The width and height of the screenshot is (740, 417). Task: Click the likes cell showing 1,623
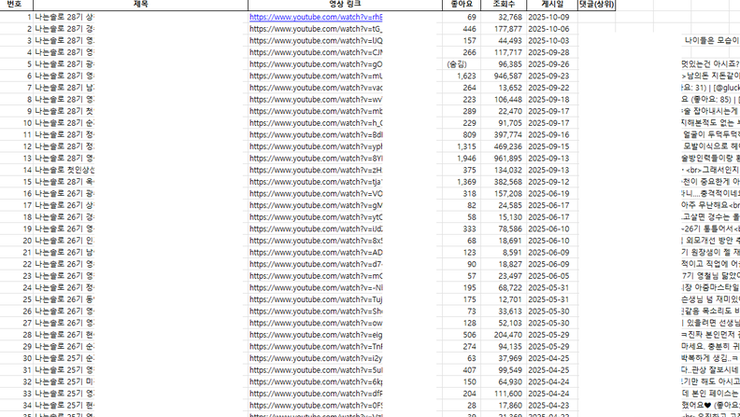point(459,76)
